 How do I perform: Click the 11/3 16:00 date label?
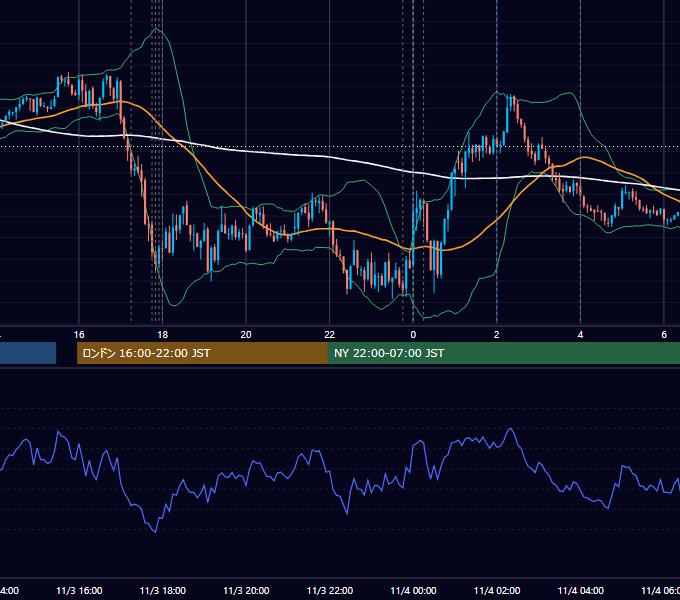click(79, 591)
